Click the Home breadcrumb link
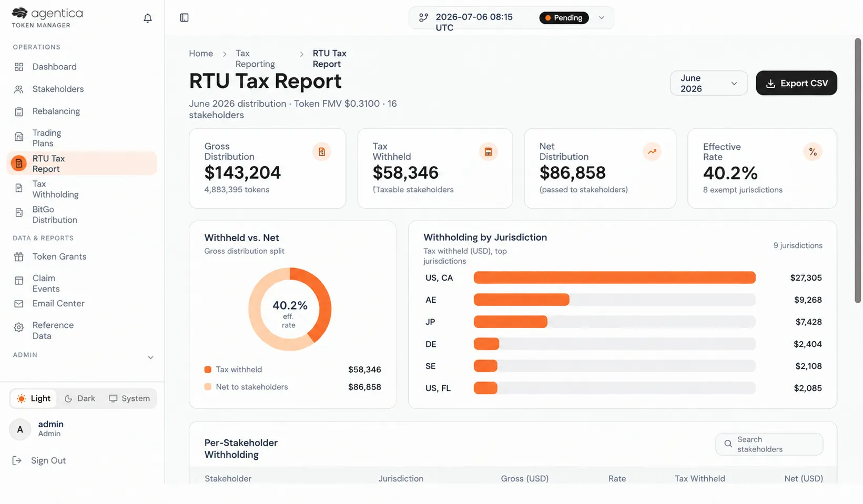 click(201, 54)
